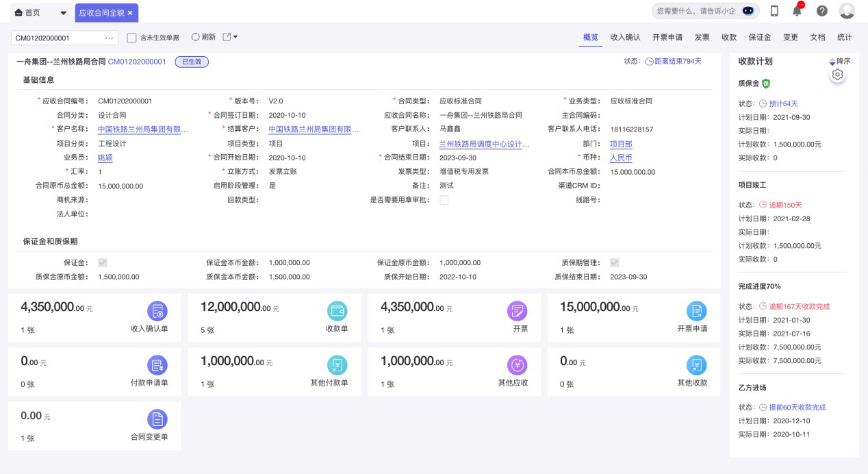
Task: Open the 收入确认单 card icon
Action: pyautogui.click(x=157, y=311)
